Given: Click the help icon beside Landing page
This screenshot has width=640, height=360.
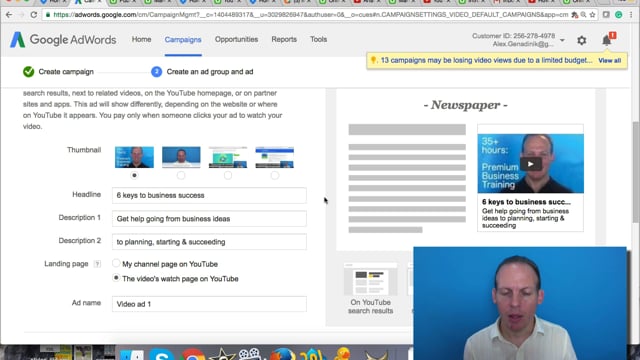Looking at the screenshot, I should pyautogui.click(x=97, y=264).
